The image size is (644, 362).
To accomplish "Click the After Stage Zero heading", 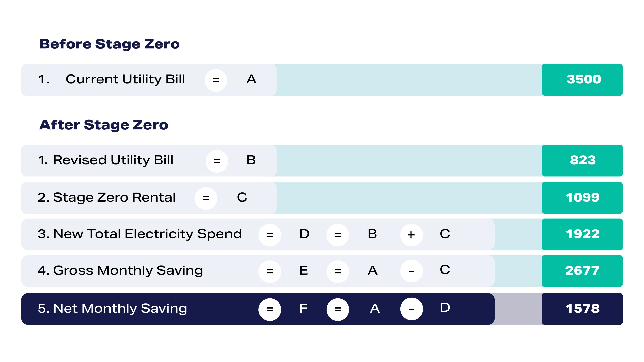I will tap(104, 125).
